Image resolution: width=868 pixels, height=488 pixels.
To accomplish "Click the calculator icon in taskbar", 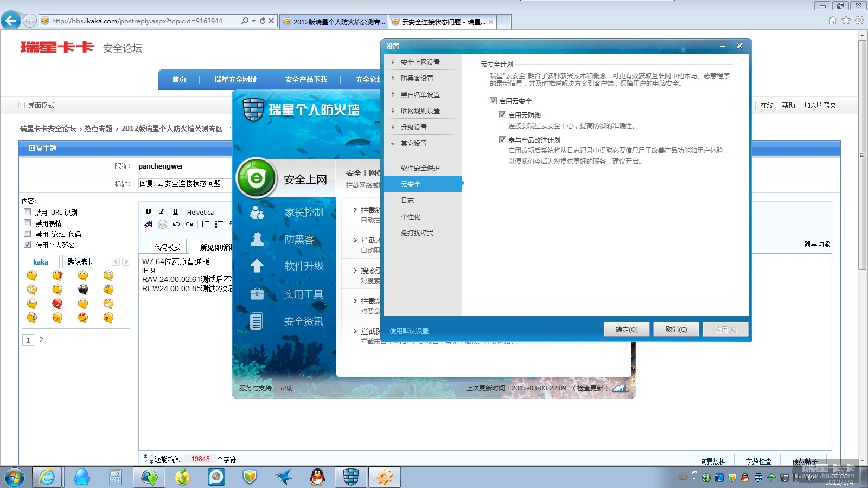I will [x=115, y=477].
